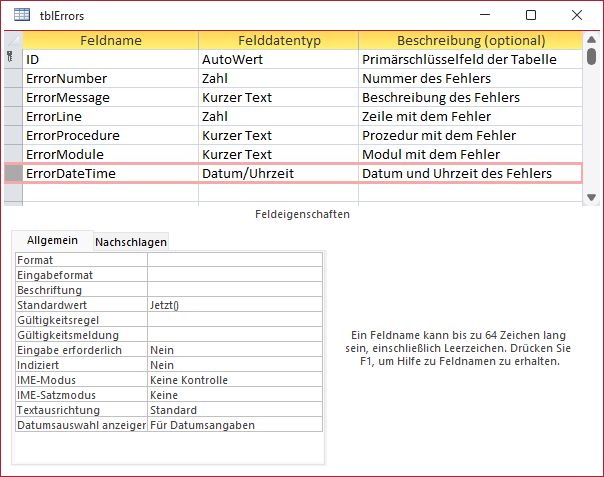604x477 pixels.
Task: Open the Eingabe erforderlich value Nein
Action: [x=235, y=350]
